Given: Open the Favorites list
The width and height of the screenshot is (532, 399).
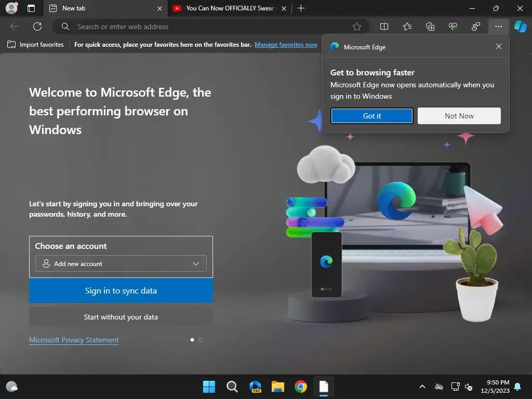Looking at the screenshot, I should 407,26.
